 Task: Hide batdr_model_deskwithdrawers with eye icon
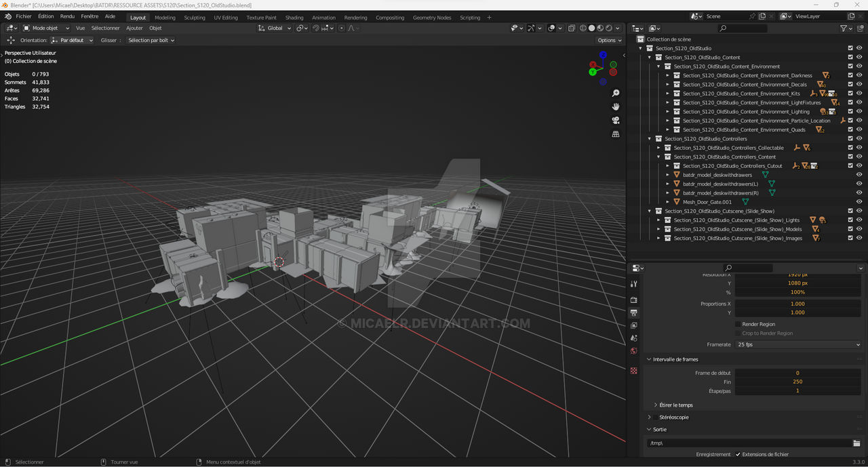pos(859,175)
